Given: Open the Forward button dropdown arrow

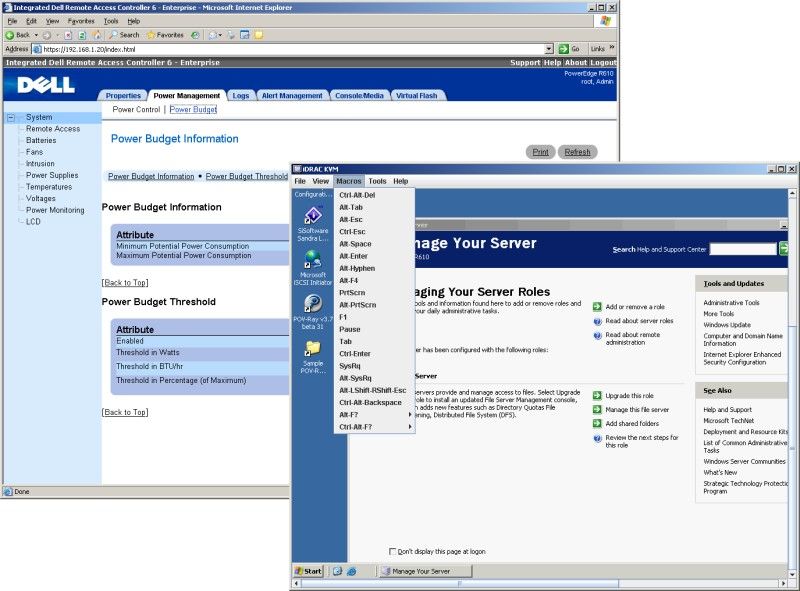Looking at the screenshot, I should coord(58,35).
